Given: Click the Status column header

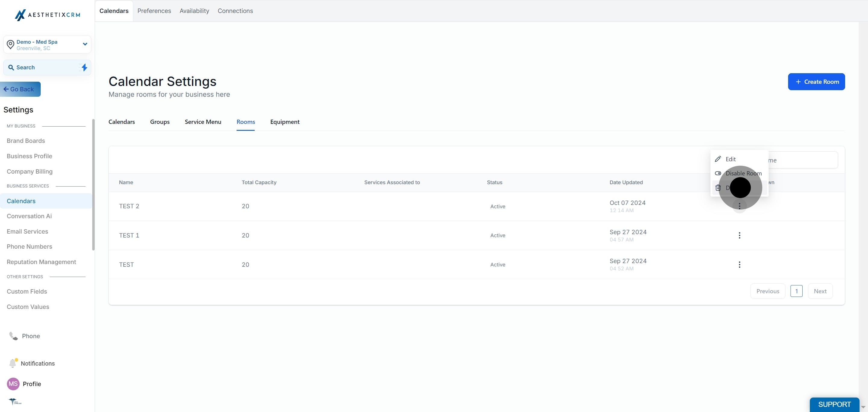Looking at the screenshot, I should coord(494,182).
